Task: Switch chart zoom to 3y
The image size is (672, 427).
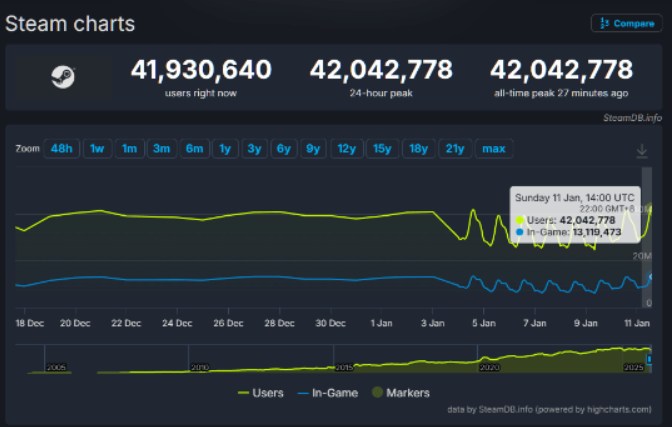Action: pos(254,149)
